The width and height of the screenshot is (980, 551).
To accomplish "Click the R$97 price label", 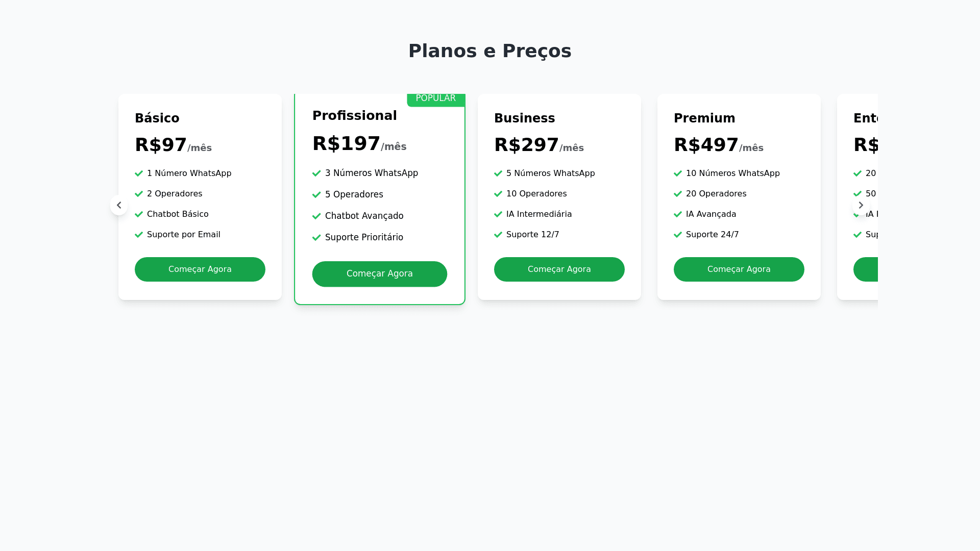I will 161,145.
